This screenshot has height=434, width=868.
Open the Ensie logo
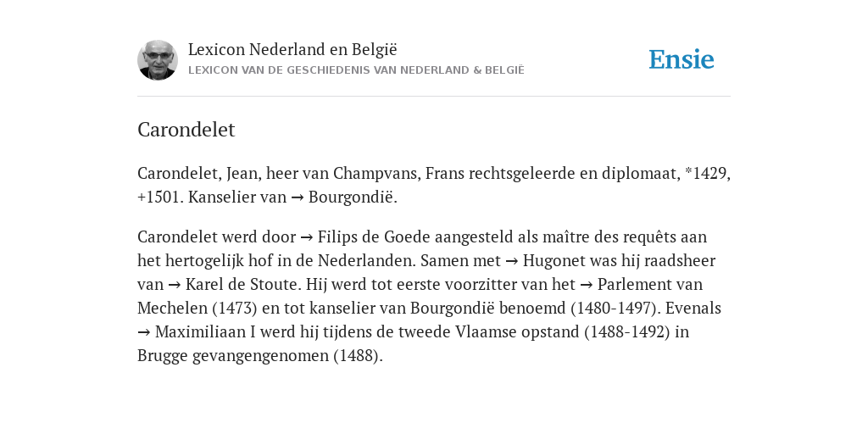[x=682, y=59]
